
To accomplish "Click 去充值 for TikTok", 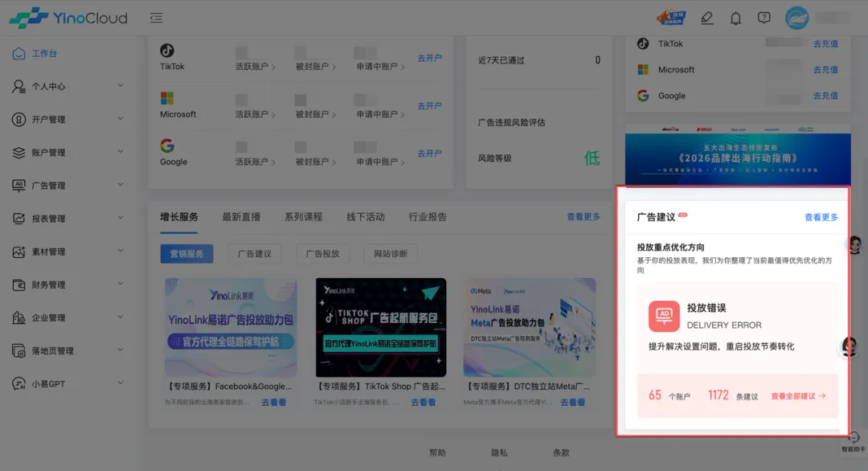I will [x=825, y=43].
